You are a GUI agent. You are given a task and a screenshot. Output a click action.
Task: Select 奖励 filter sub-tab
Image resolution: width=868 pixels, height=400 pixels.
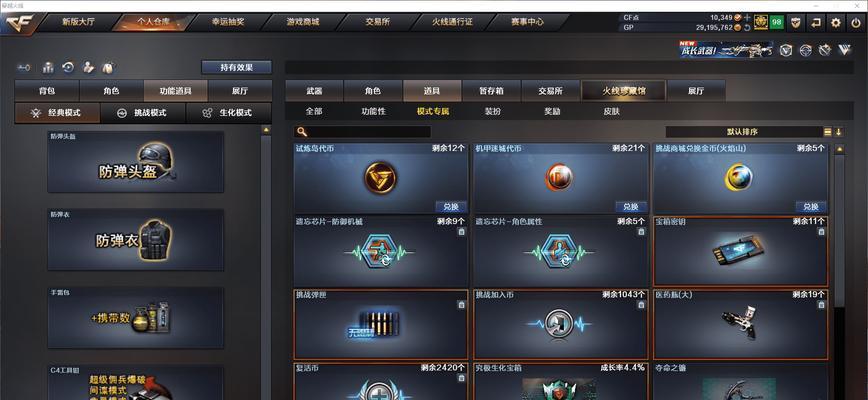pos(552,111)
